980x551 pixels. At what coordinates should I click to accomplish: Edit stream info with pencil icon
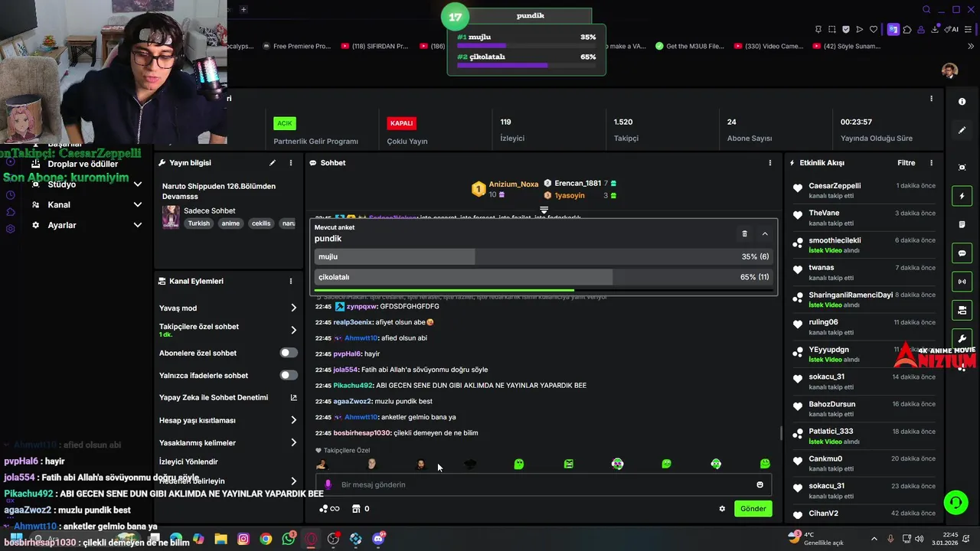point(272,163)
